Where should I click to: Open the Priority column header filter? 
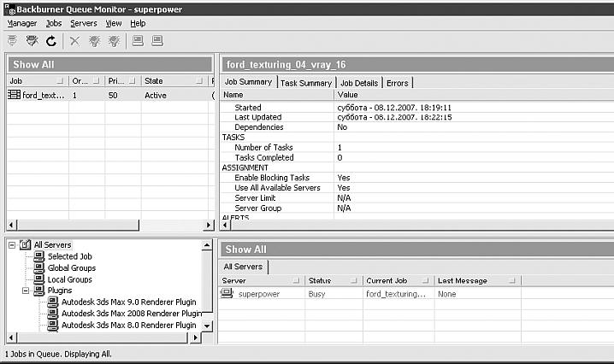(x=133, y=81)
